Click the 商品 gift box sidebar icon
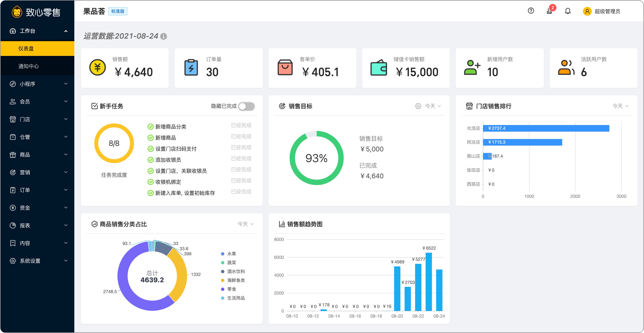The image size is (644, 333). pyautogui.click(x=13, y=155)
